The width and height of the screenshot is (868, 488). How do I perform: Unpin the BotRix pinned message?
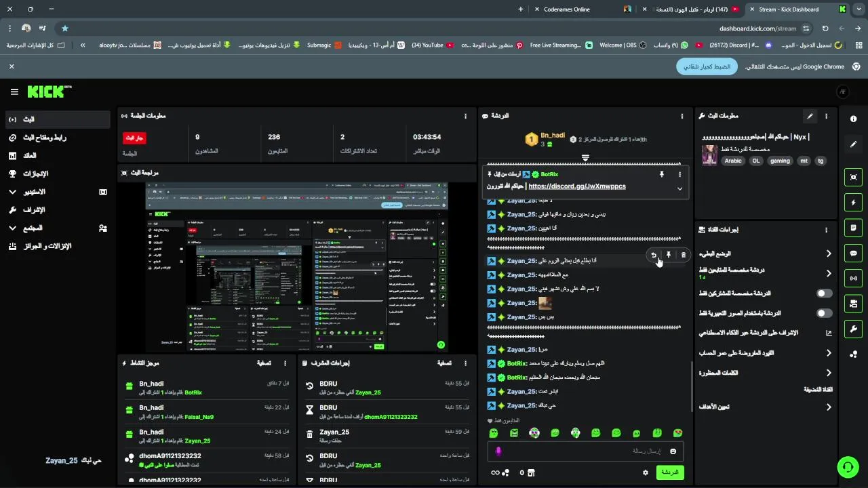coord(662,174)
